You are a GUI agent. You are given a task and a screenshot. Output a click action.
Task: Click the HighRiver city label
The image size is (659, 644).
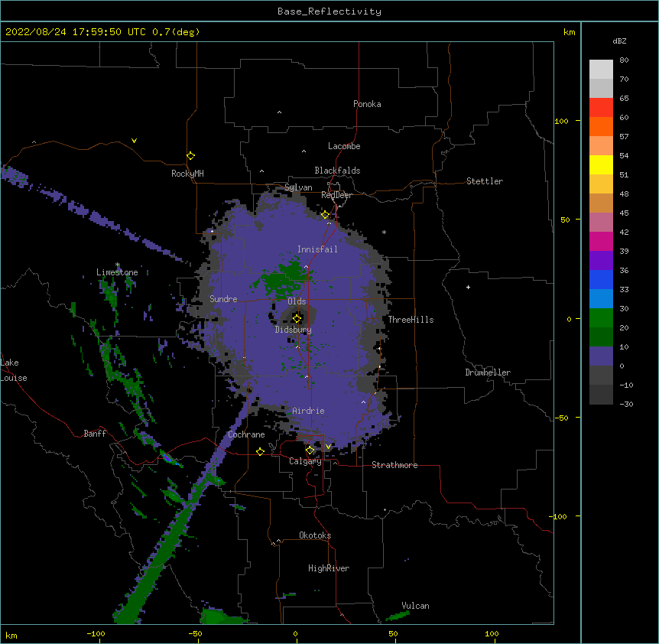[329, 568]
